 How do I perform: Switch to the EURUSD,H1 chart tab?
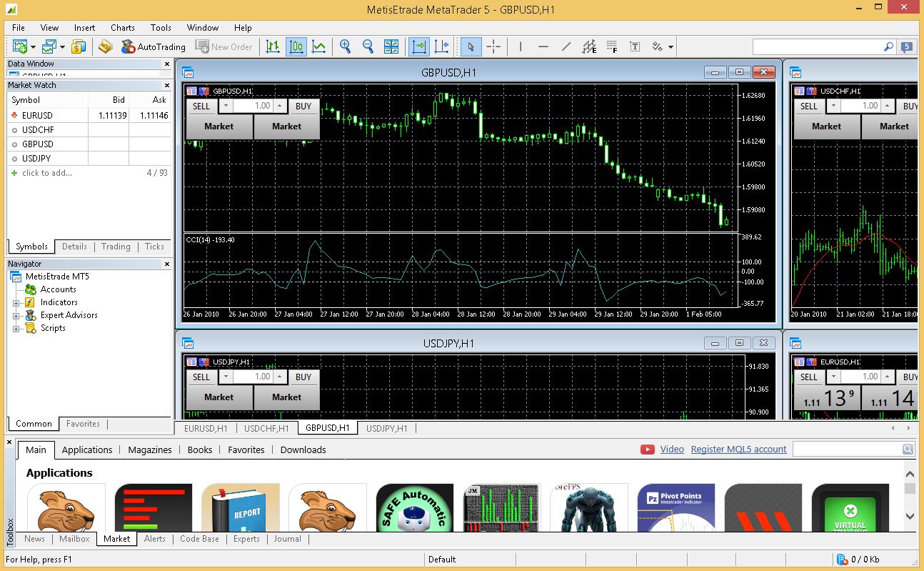[x=206, y=428]
